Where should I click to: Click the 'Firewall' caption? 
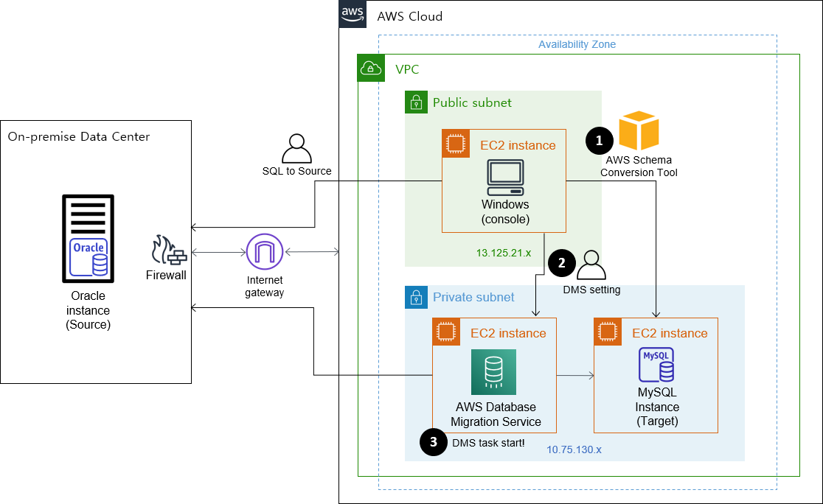pos(166,275)
